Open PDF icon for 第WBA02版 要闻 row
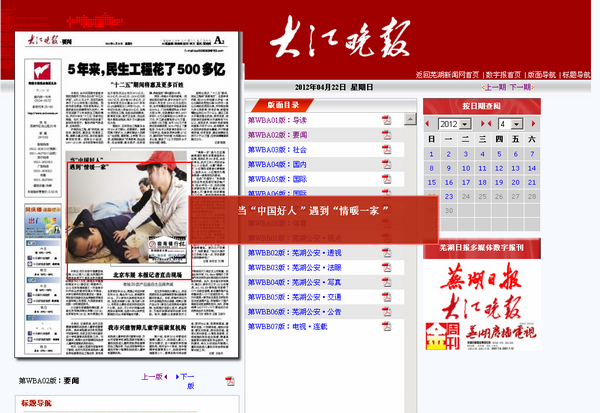600x413 pixels. (x=386, y=135)
